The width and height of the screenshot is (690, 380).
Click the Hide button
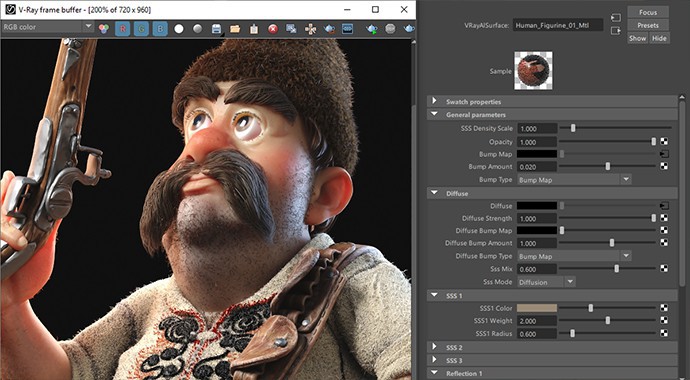click(x=659, y=38)
